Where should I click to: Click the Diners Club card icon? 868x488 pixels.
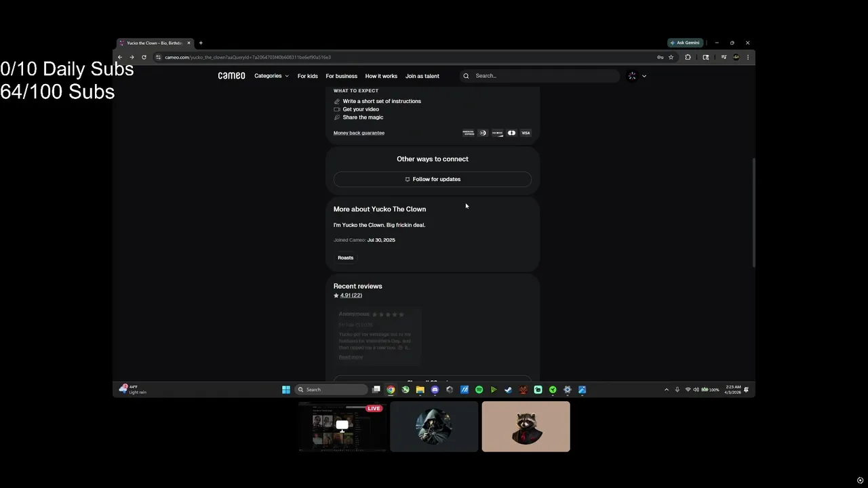point(483,133)
